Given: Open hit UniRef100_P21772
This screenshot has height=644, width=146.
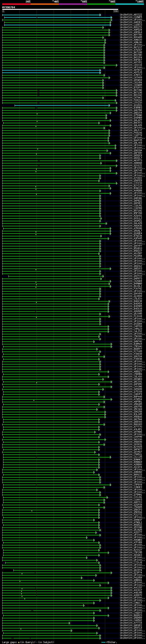Looking at the screenshot, I should pyautogui.click(x=131, y=515).
